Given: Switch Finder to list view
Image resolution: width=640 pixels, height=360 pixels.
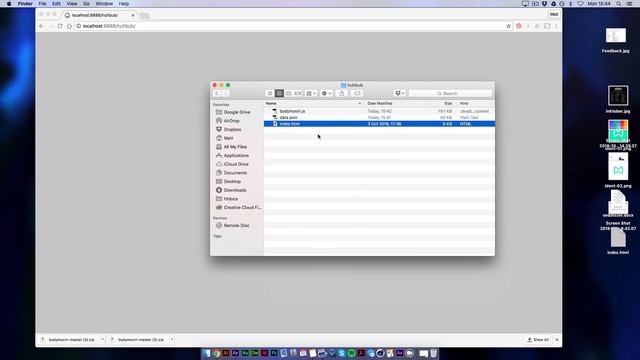Looking at the screenshot, I should click(279, 93).
